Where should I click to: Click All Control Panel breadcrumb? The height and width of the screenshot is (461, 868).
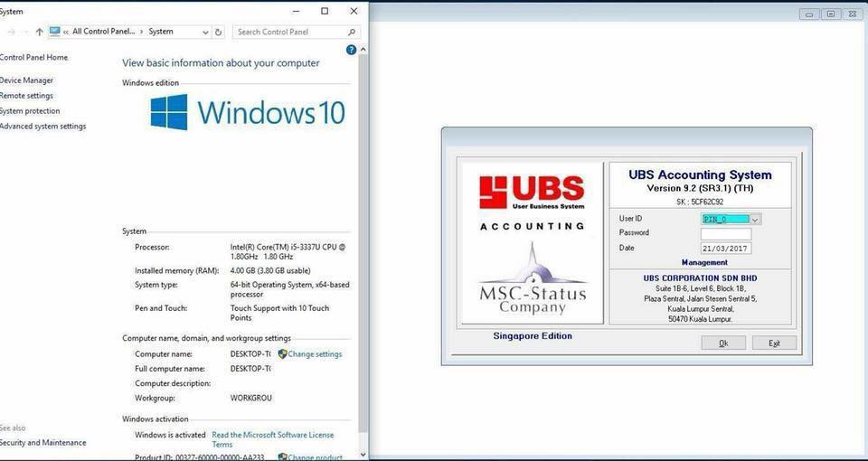103,32
